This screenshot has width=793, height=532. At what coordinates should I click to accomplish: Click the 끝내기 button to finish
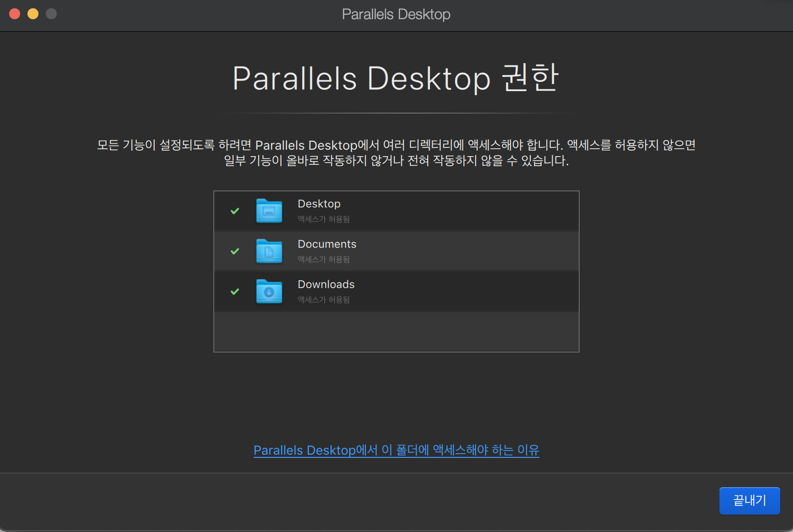pyautogui.click(x=750, y=500)
